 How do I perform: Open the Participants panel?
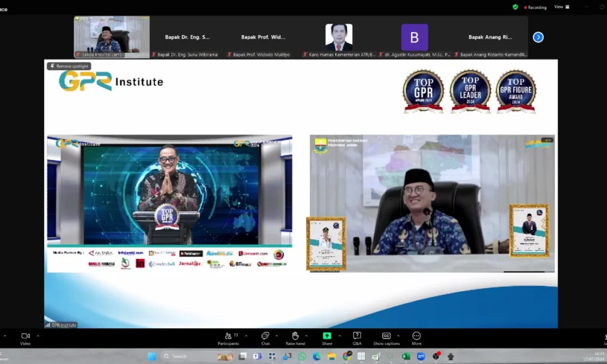coord(228,337)
